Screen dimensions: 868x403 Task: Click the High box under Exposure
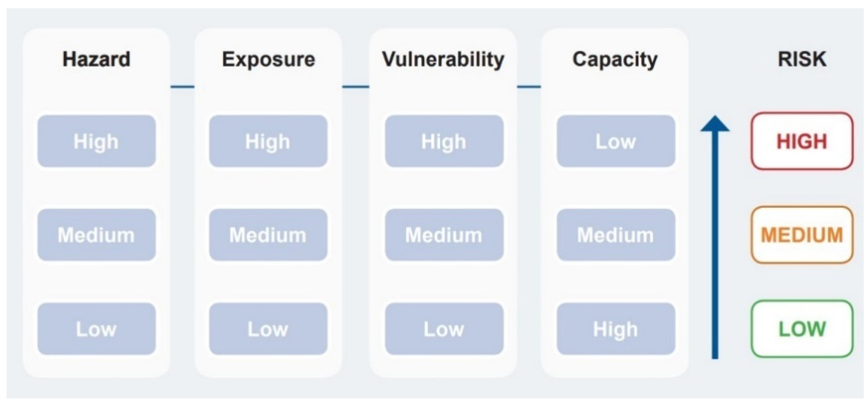[x=268, y=141]
